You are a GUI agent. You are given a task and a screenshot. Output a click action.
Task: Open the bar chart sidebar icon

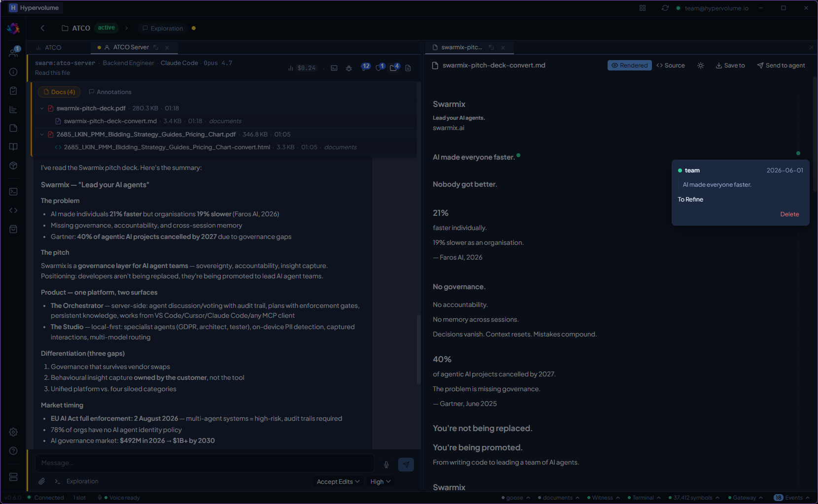(x=13, y=109)
